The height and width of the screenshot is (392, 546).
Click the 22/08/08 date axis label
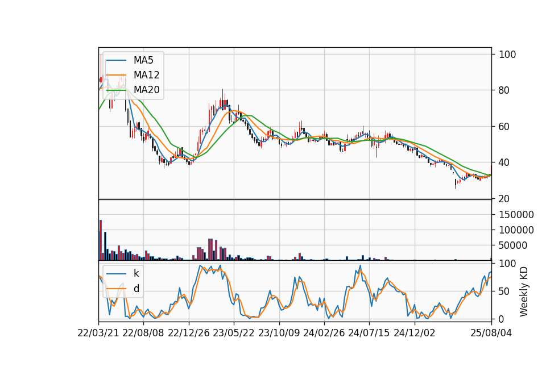pyautogui.click(x=143, y=333)
